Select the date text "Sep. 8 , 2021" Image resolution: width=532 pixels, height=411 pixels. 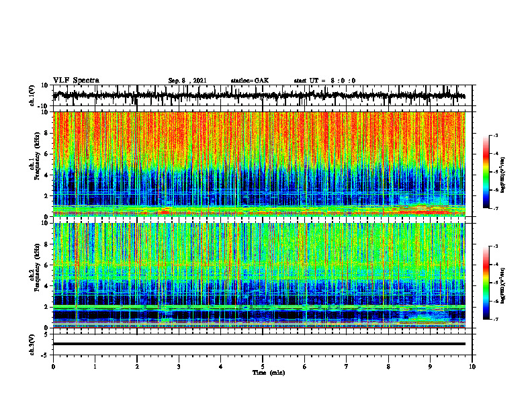pos(187,81)
